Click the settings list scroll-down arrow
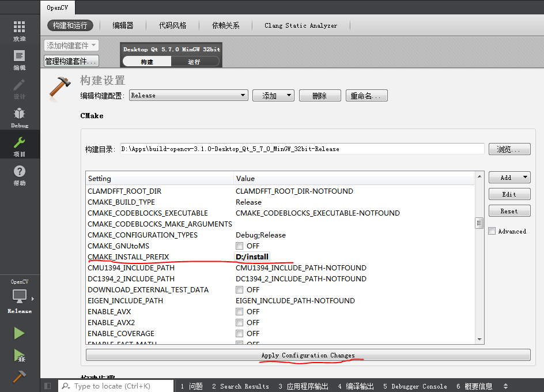544x392 pixels. 479,339
